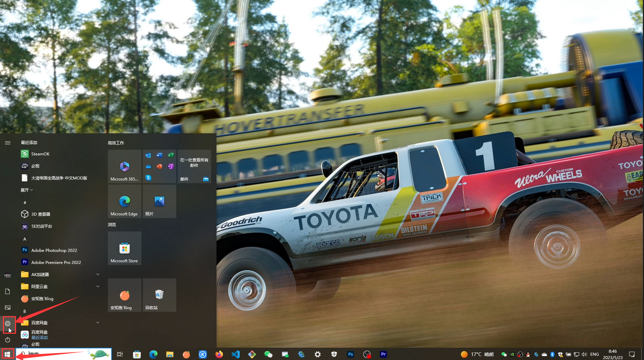
Task: Launch Microsoft Store tile
Action: pos(124,248)
